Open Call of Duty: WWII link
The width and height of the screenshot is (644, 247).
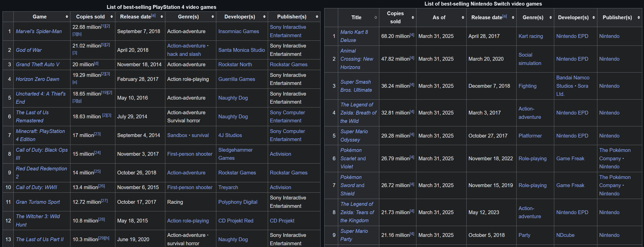tap(36, 187)
